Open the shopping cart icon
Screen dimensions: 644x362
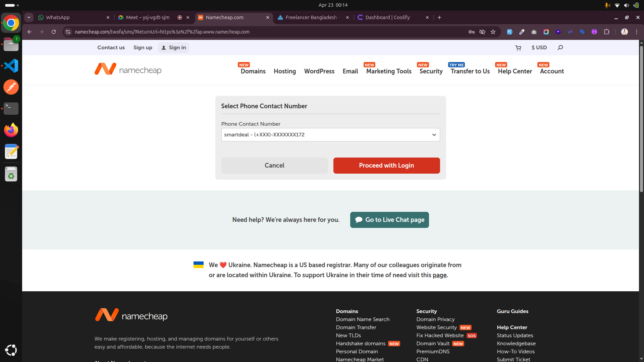(x=518, y=48)
